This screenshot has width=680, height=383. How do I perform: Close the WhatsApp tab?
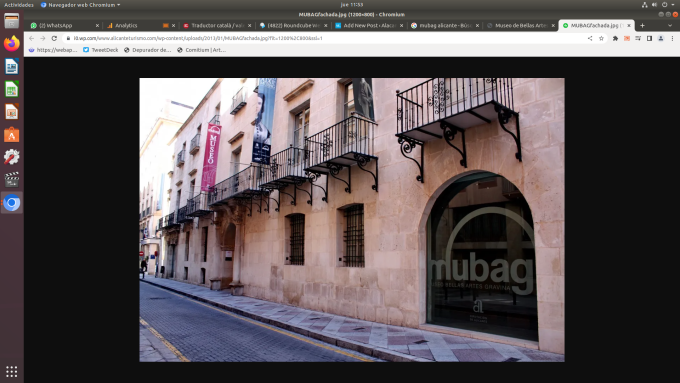(97, 26)
